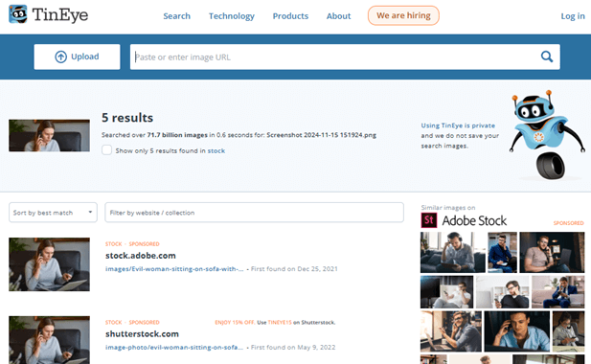Select the Screenshot 2024-11-15 151924.png filename
591x364 pixels.
(x=322, y=135)
